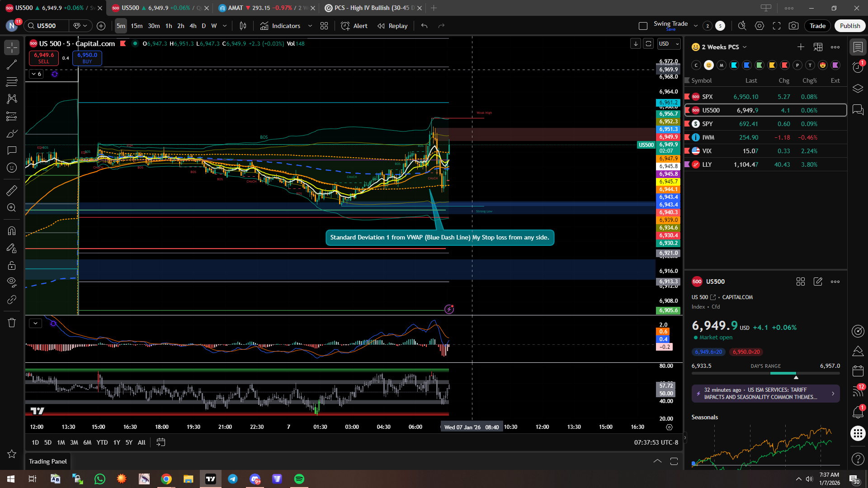The image size is (868, 488).
Task: Click the US500 symbol search field
Action: (x=47, y=26)
